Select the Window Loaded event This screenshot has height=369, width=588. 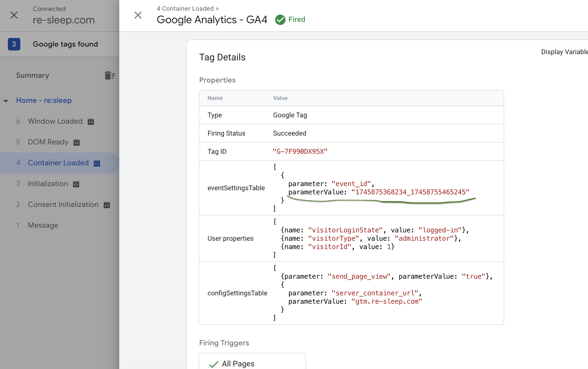click(55, 121)
